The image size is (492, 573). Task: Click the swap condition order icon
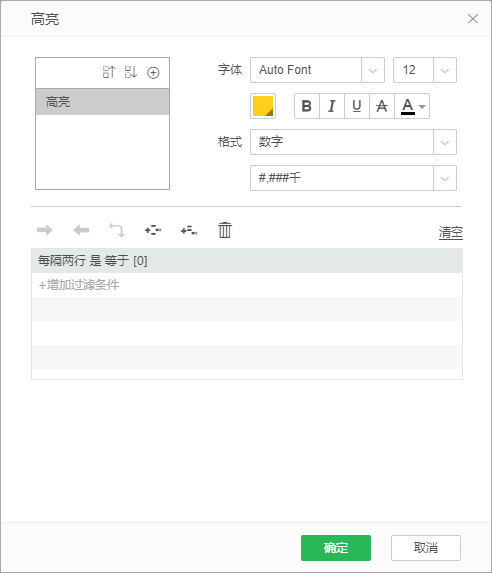click(x=117, y=230)
